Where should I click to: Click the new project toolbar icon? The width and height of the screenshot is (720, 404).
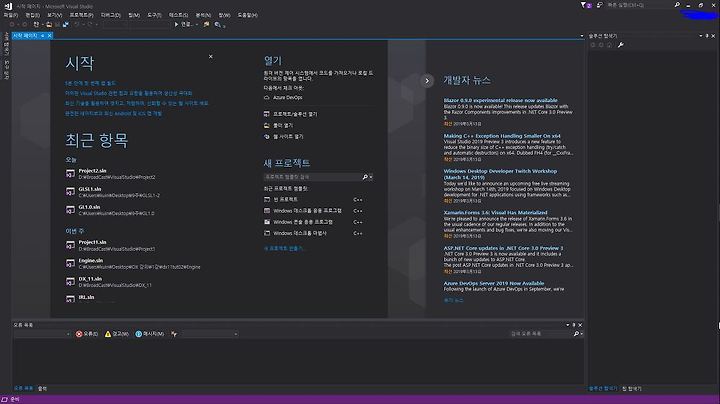(x=36, y=24)
